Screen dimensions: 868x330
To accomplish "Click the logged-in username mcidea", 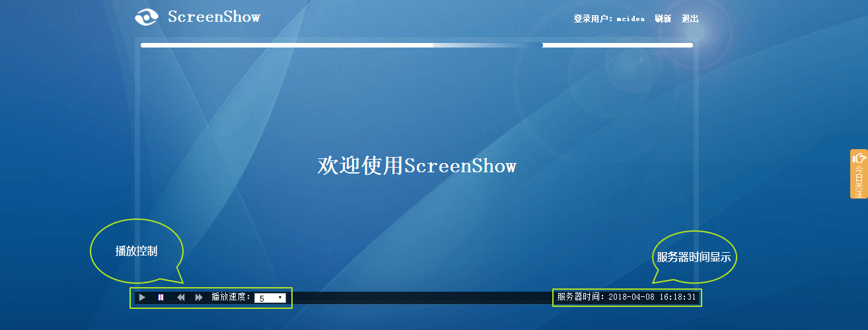I will click(630, 18).
